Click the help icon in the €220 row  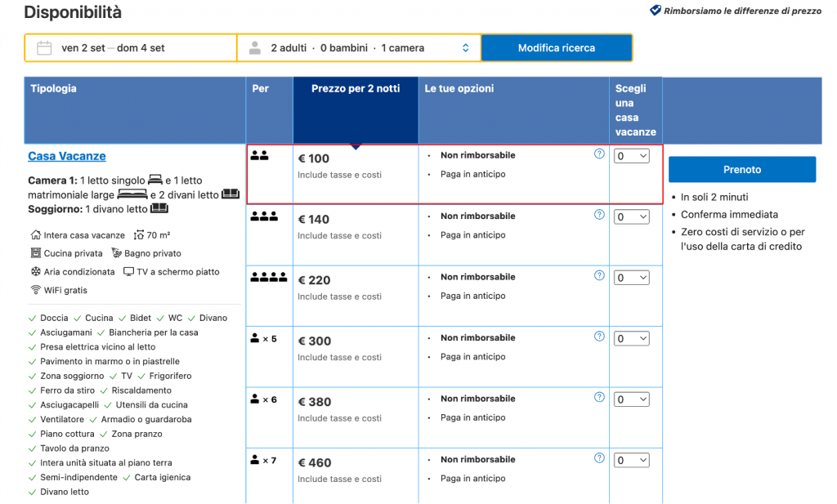click(599, 276)
